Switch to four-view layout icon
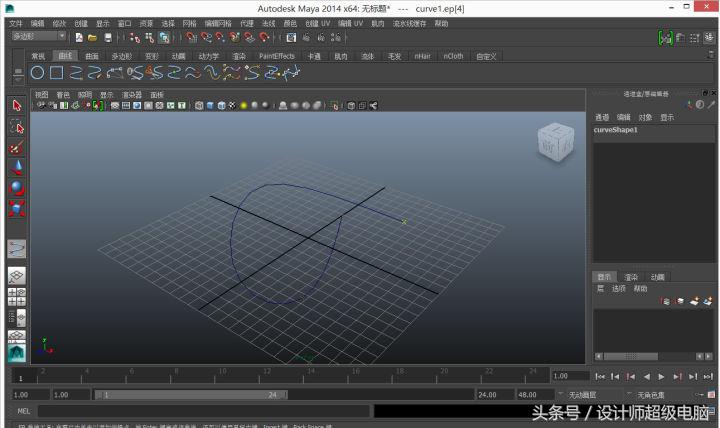720x428 pixels. click(x=17, y=297)
